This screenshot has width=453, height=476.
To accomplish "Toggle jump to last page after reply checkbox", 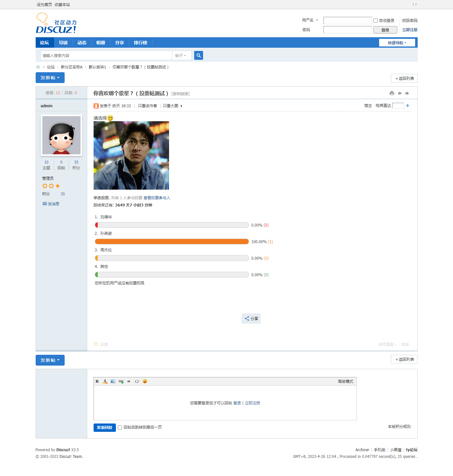I will point(120,427).
